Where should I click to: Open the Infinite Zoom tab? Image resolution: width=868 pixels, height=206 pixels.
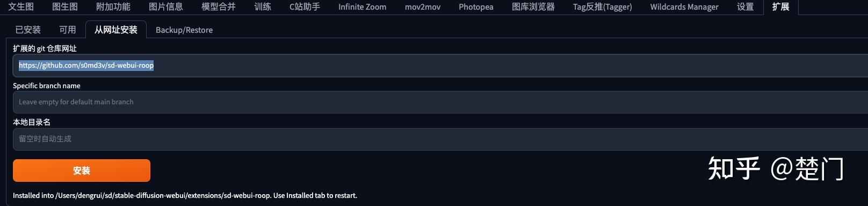click(x=362, y=7)
